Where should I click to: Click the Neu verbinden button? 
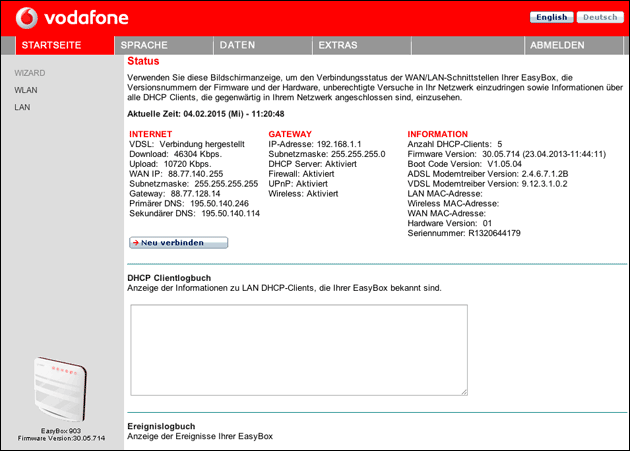tap(178, 243)
